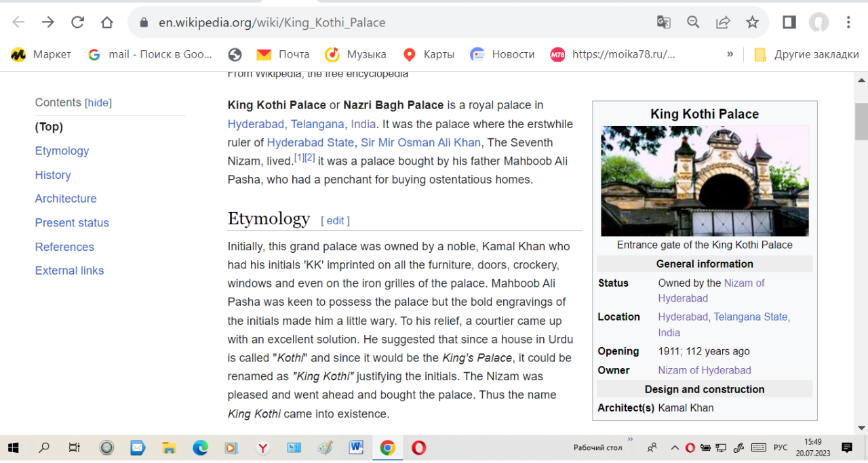Open the mail - Поиск в Goo... bookmark
Screen dimensions: 868x463
(150, 54)
